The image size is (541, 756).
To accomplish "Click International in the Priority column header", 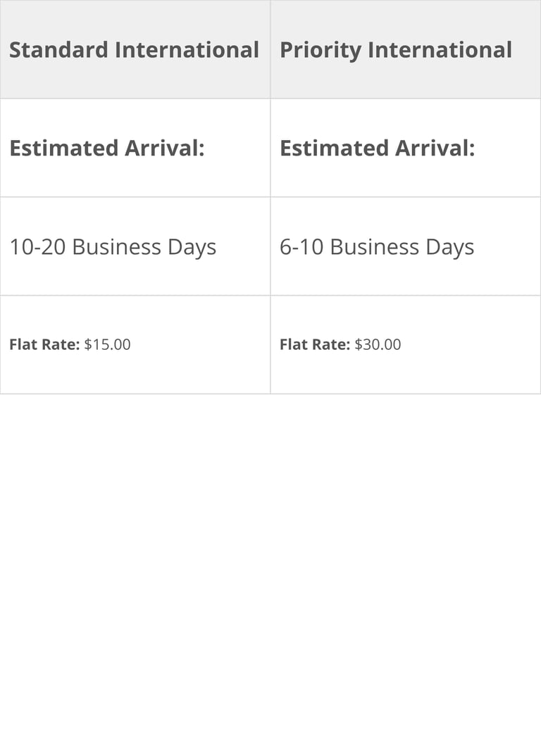I will point(440,50).
